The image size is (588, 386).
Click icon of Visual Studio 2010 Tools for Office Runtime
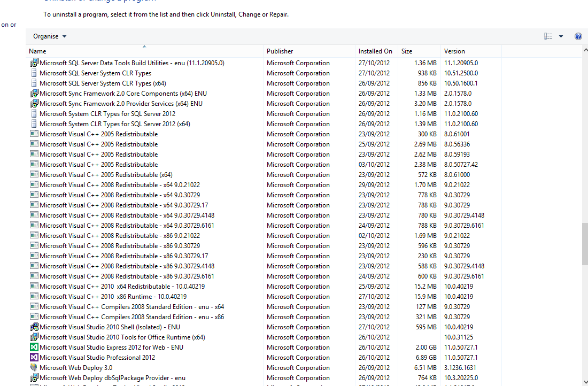(x=34, y=337)
